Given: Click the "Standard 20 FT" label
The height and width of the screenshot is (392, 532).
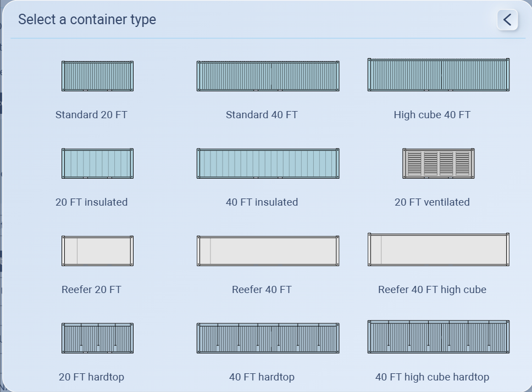Looking at the screenshot, I should (x=91, y=115).
